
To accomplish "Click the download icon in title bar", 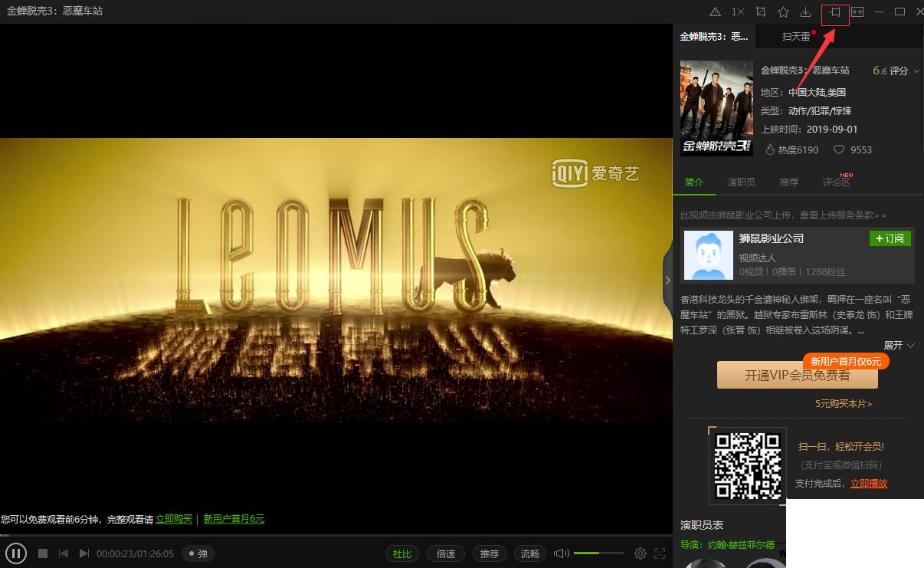I will point(805,11).
